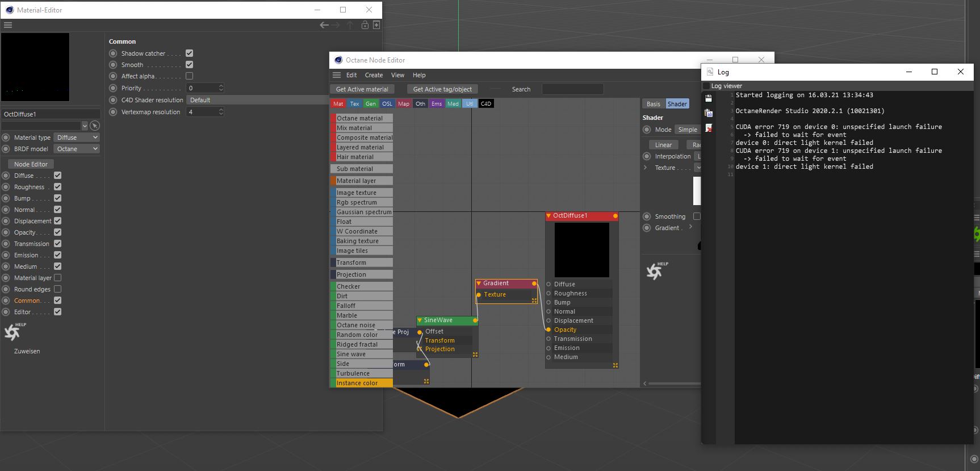
Task: Uncheck the Smooth option
Action: [189, 65]
